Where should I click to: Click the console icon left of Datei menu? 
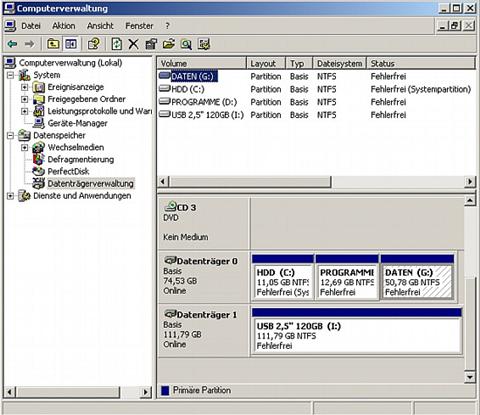(x=10, y=26)
